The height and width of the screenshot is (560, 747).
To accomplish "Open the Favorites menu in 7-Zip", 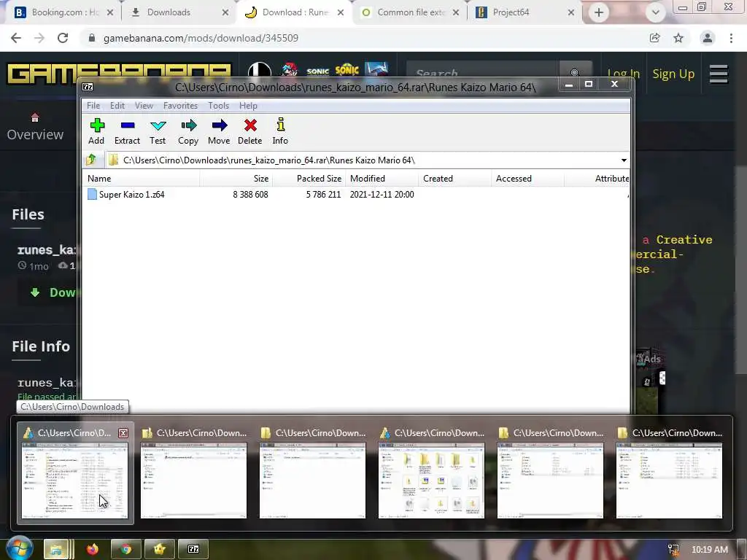I will point(180,106).
